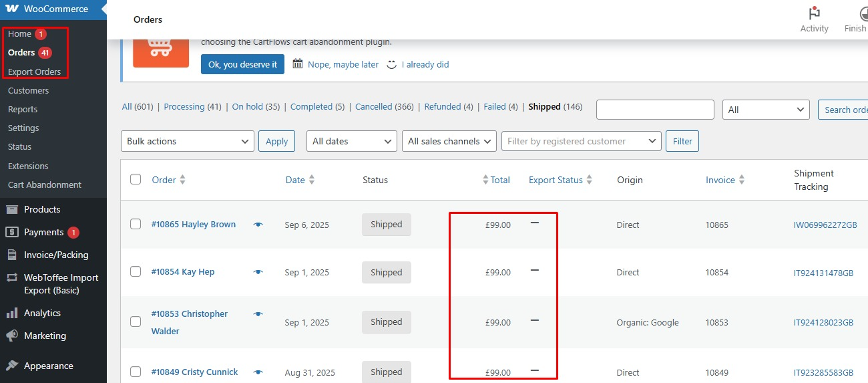Preview Kay Hep order via eye icon
The width and height of the screenshot is (868, 383).
[258, 272]
